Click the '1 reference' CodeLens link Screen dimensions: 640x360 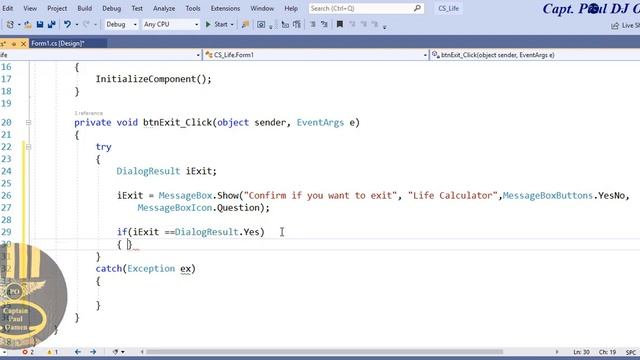(89, 113)
